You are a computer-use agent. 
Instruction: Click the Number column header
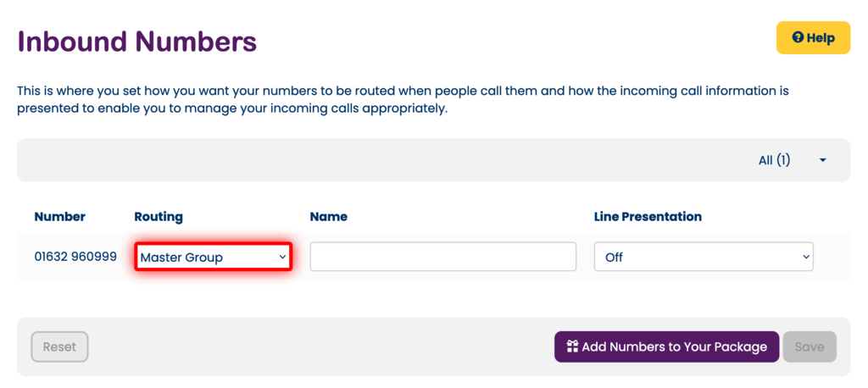coord(59,217)
